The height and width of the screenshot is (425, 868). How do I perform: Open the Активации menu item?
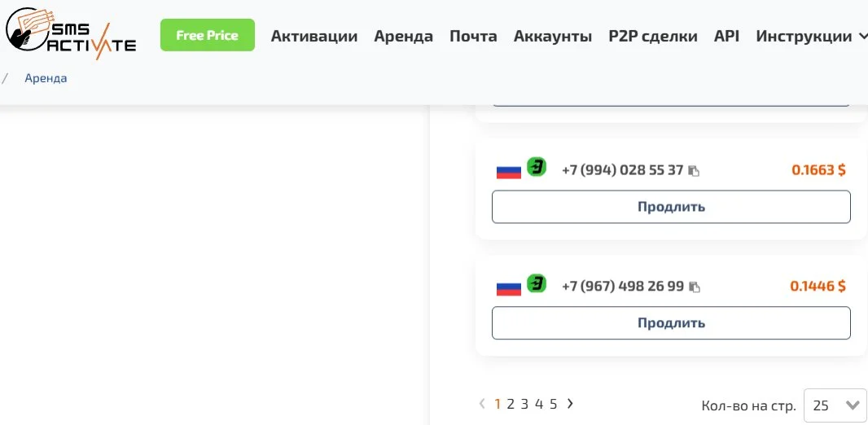313,37
